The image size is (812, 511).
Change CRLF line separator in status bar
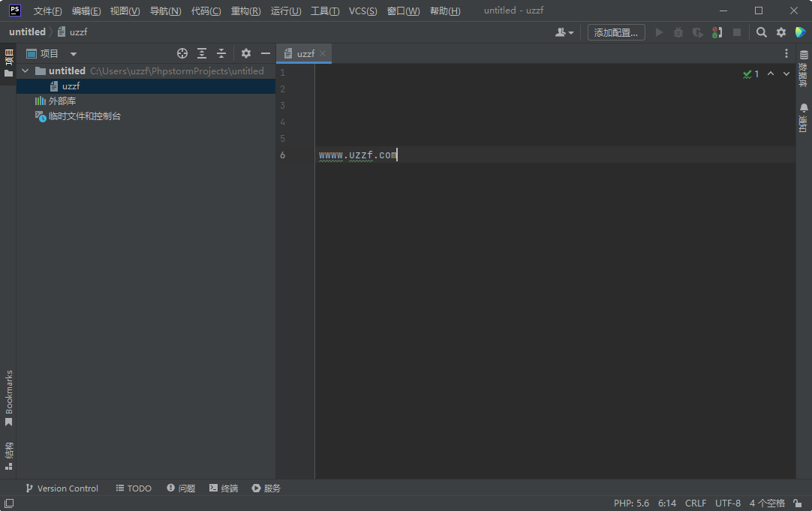coord(696,503)
